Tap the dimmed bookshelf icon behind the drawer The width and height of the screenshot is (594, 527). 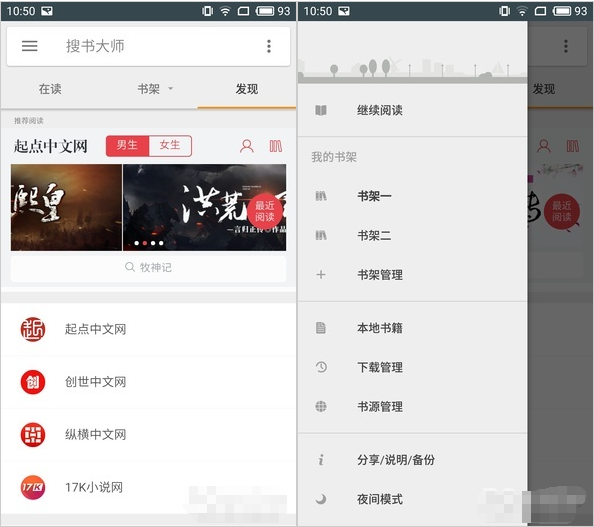[573, 146]
